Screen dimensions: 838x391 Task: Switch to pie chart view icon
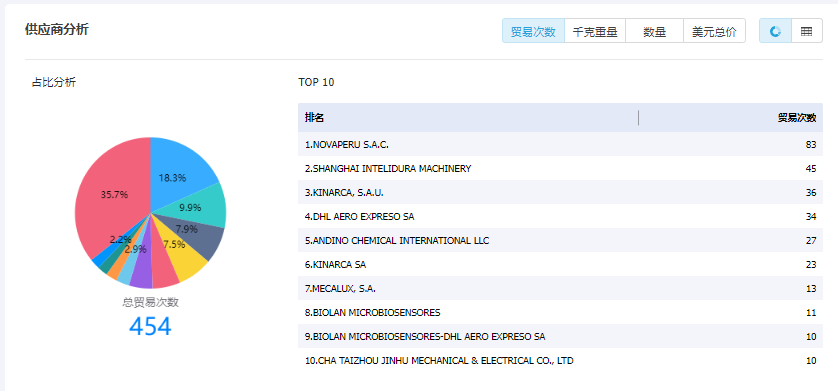pyautogui.click(x=775, y=32)
